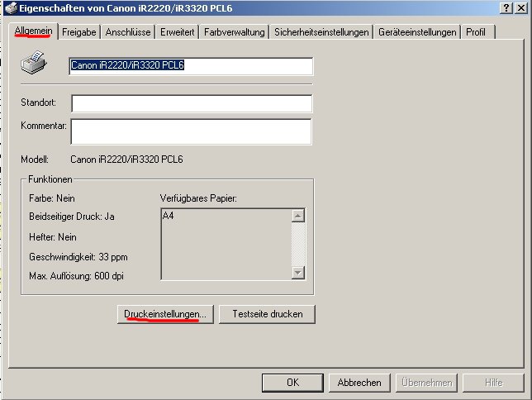The height and width of the screenshot is (400, 532).
Task: Open Druckeinstellungen dialog
Action: pos(165,314)
